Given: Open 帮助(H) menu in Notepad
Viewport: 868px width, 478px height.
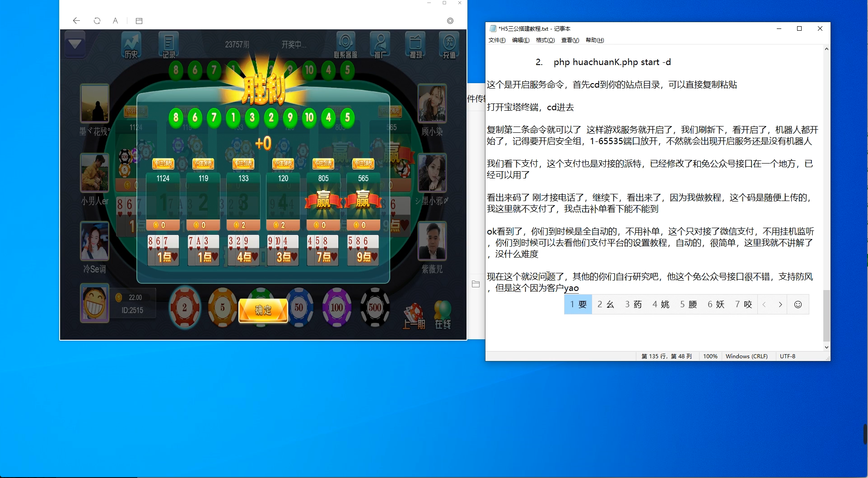Looking at the screenshot, I should 595,40.
